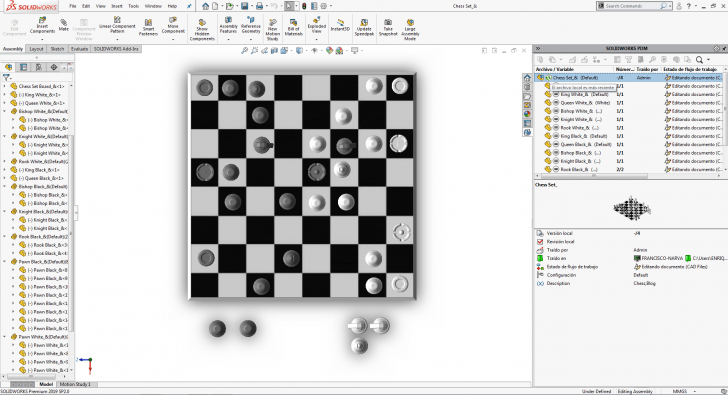Collapse Knight White folder in tree
728x395 pixels.
click(x=5, y=136)
